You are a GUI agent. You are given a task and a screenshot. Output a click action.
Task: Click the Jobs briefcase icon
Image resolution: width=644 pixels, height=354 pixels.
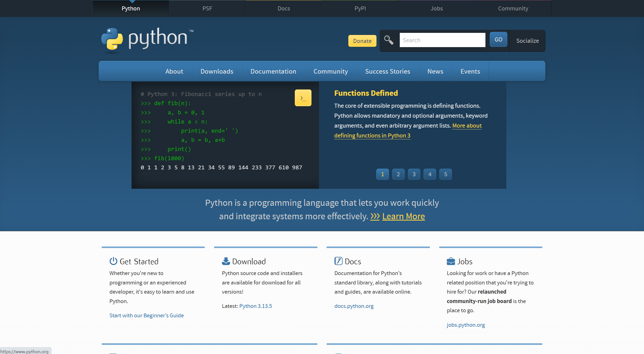pos(451,261)
